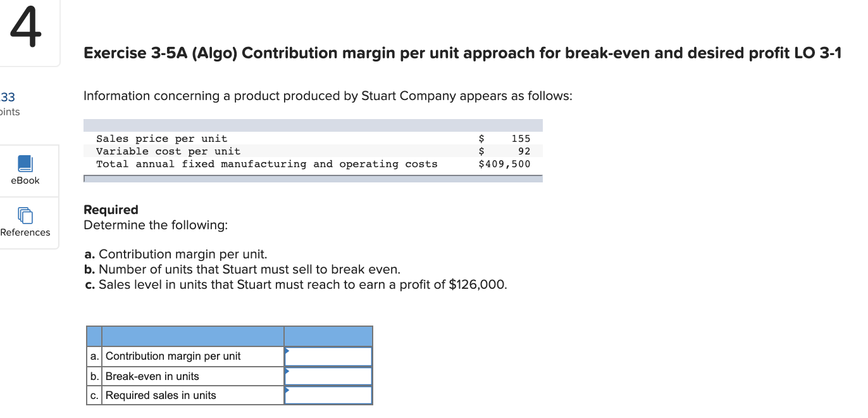
Task: Click the blue arrow marker in answer cell b
Action: (288, 372)
